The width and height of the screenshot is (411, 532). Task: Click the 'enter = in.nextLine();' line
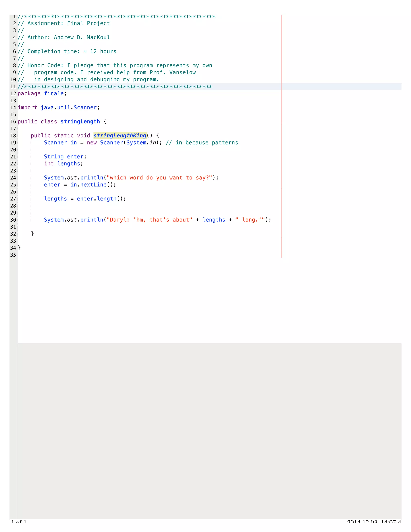[80, 185]
